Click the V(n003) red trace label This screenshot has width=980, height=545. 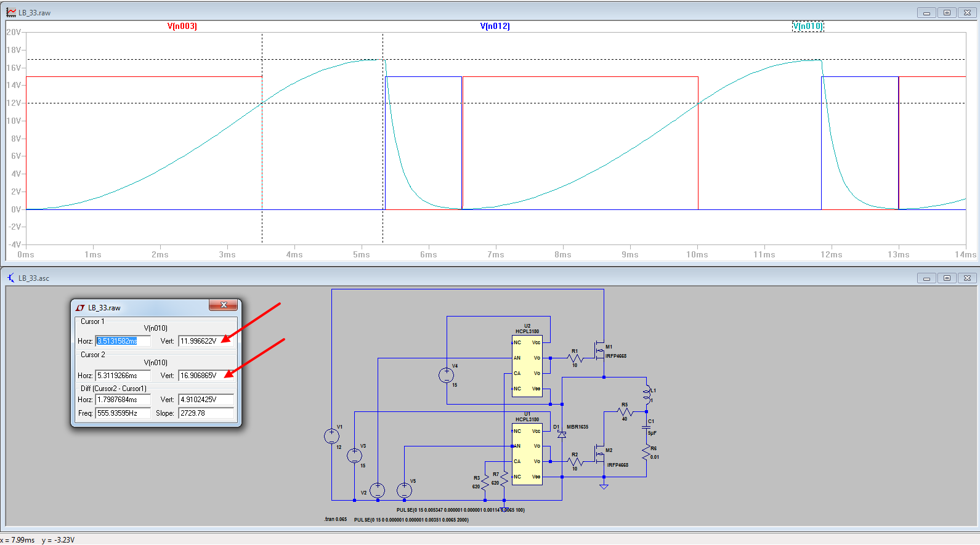(x=182, y=26)
